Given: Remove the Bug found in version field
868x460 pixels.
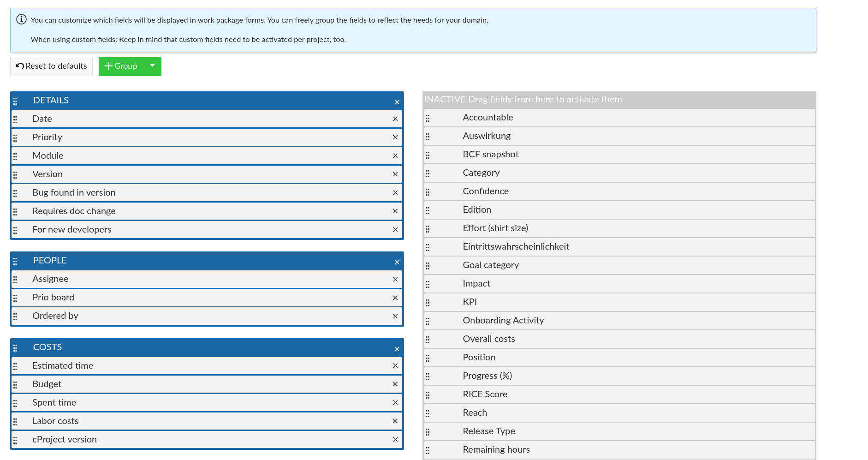Looking at the screenshot, I should pos(395,193).
